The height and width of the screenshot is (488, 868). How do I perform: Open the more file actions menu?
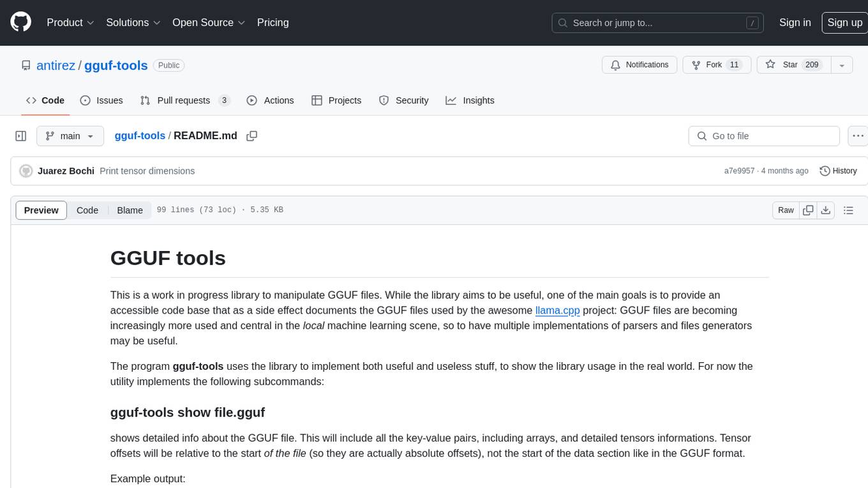click(x=858, y=136)
